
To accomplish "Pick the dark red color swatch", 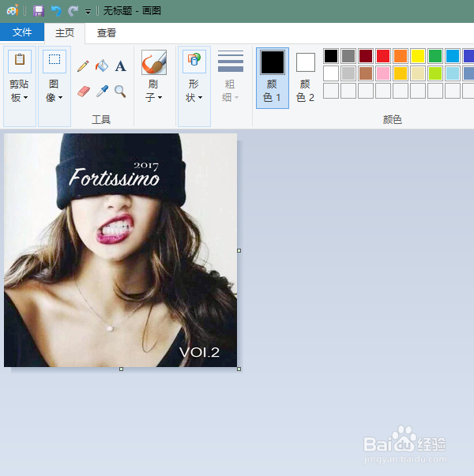I will [366, 56].
